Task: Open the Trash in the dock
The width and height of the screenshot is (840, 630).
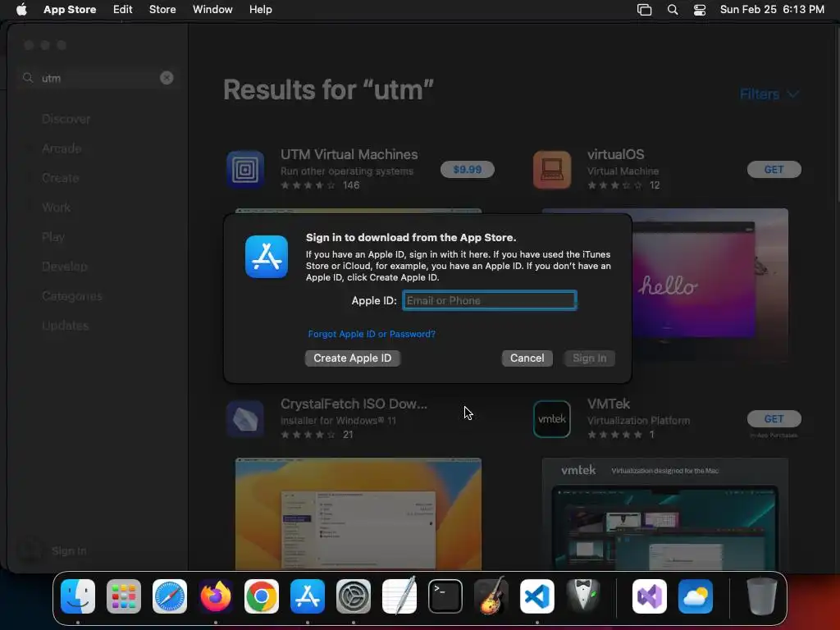Action: [x=762, y=596]
